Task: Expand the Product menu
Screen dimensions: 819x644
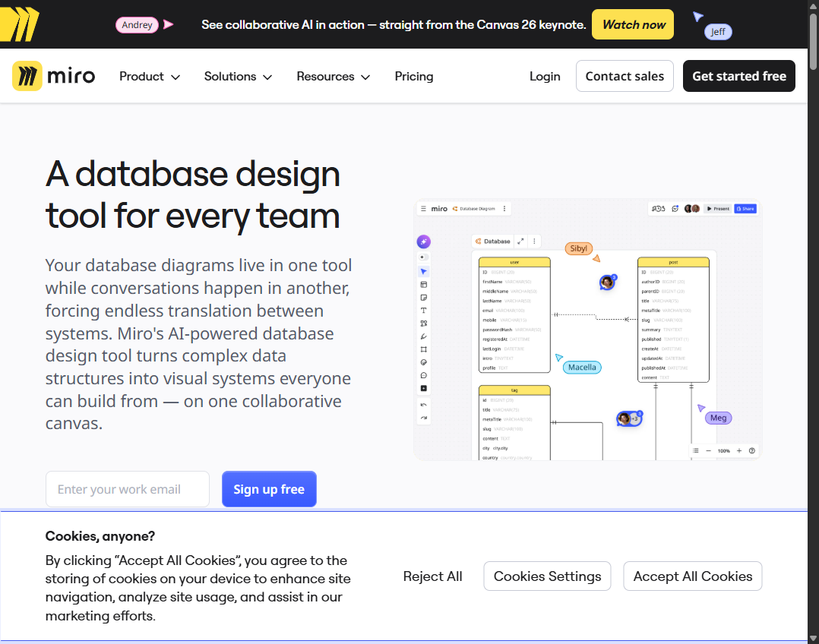Action: (x=150, y=76)
